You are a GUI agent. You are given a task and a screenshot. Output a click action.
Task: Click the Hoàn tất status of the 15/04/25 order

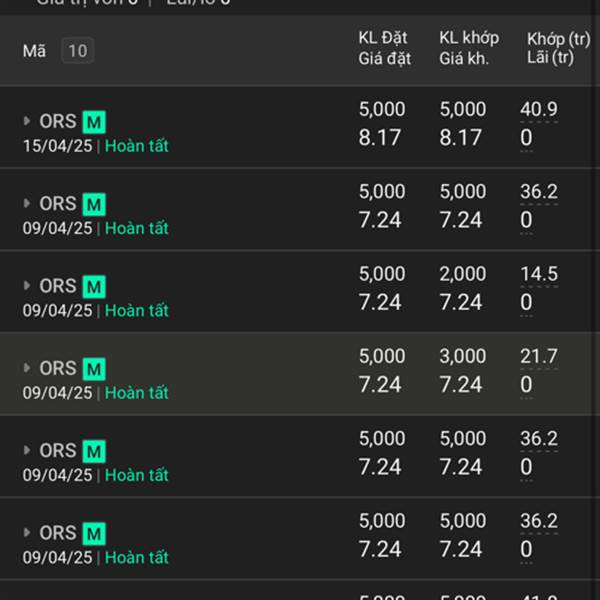(x=137, y=146)
